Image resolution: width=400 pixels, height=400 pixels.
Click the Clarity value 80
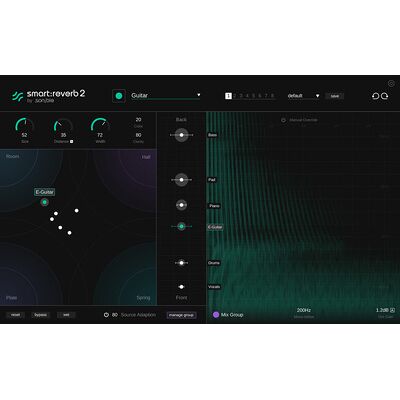pyautogui.click(x=138, y=135)
